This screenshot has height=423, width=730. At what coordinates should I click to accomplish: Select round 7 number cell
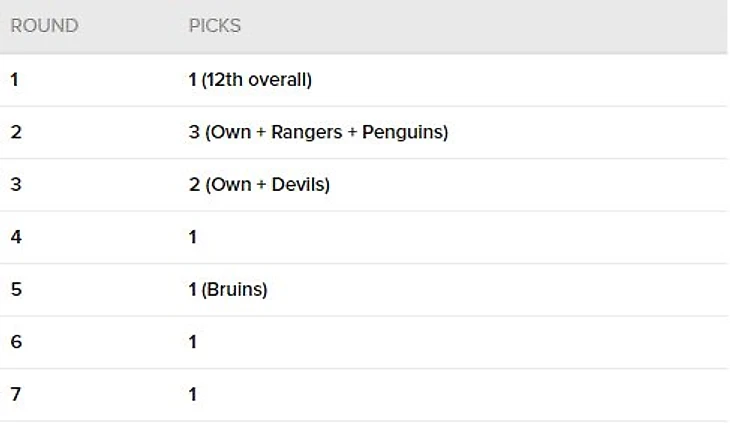(15, 395)
